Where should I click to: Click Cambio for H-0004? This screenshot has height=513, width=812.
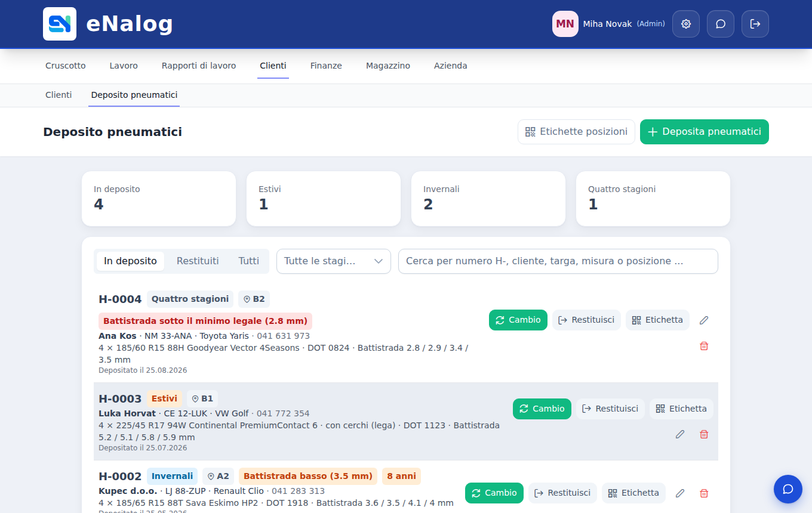tap(518, 320)
